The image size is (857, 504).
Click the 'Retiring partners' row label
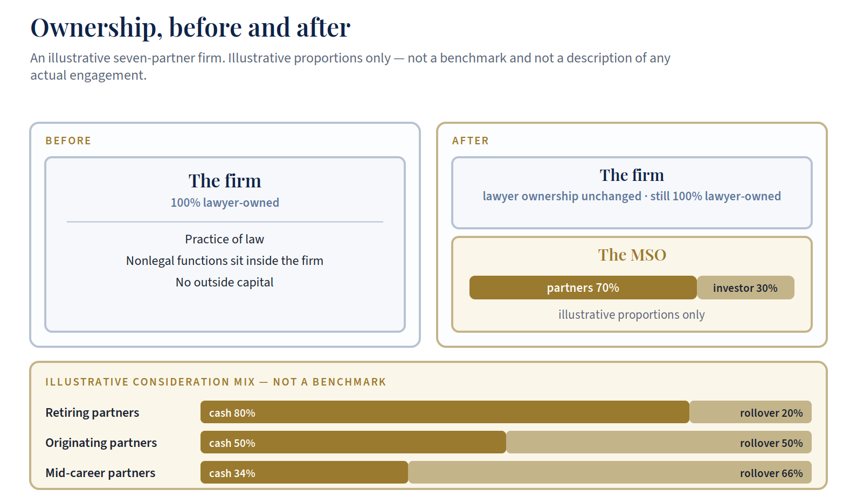point(92,412)
